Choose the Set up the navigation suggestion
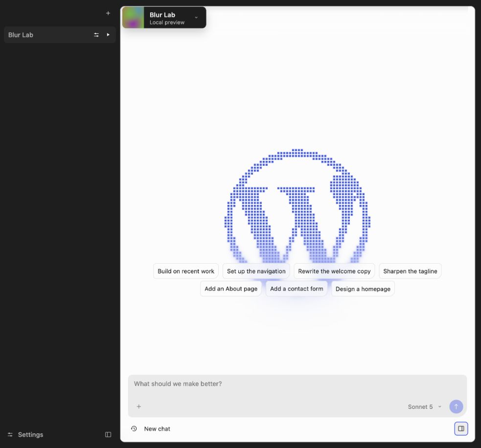The height and width of the screenshot is (448, 481). pyautogui.click(x=256, y=271)
